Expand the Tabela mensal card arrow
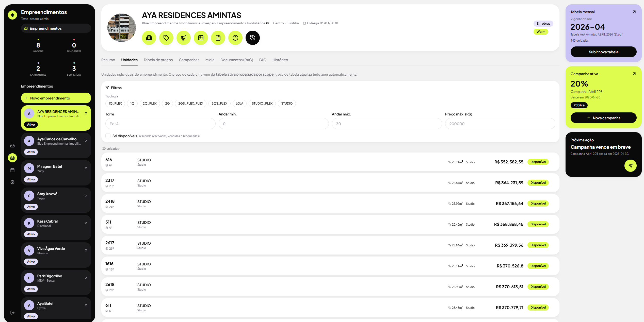This screenshot has width=644, height=322. pos(634,12)
